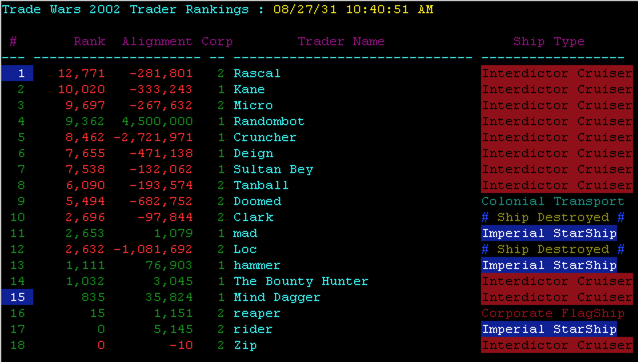Image resolution: width=638 pixels, height=362 pixels.
Task: Click alignment value '-2,721,971'
Action: pyautogui.click(x=153, y=137)
